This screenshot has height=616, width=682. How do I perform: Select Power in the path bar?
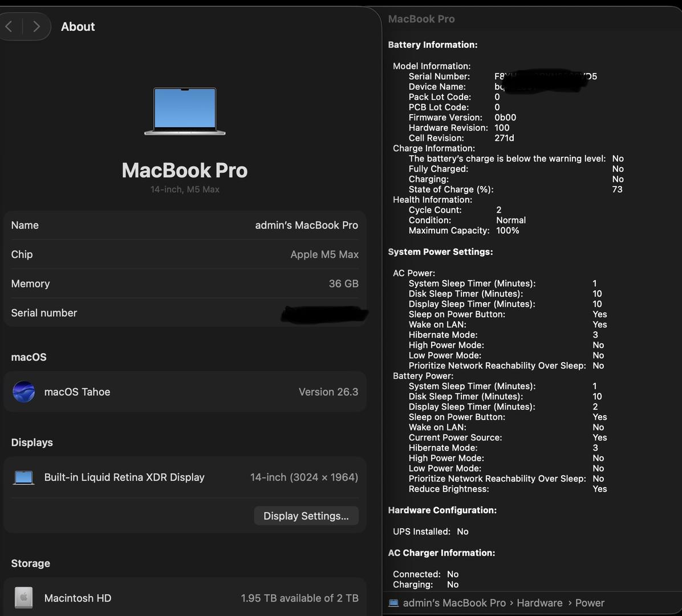click(590, 603)
